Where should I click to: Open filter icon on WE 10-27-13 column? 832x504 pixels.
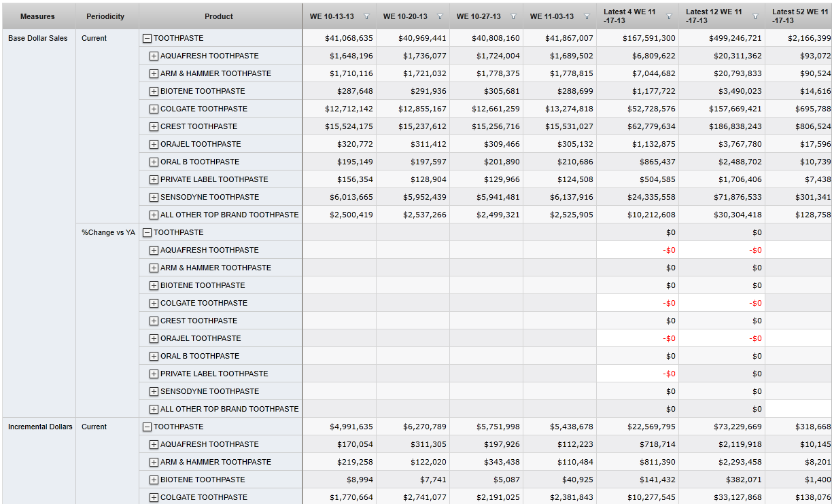[x=514, y=17]
